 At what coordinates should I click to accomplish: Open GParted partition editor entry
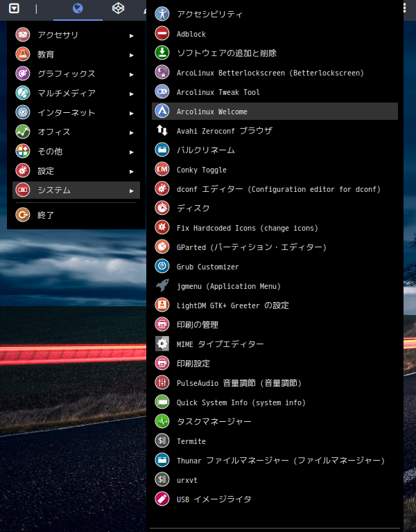(x=275, y=247)
